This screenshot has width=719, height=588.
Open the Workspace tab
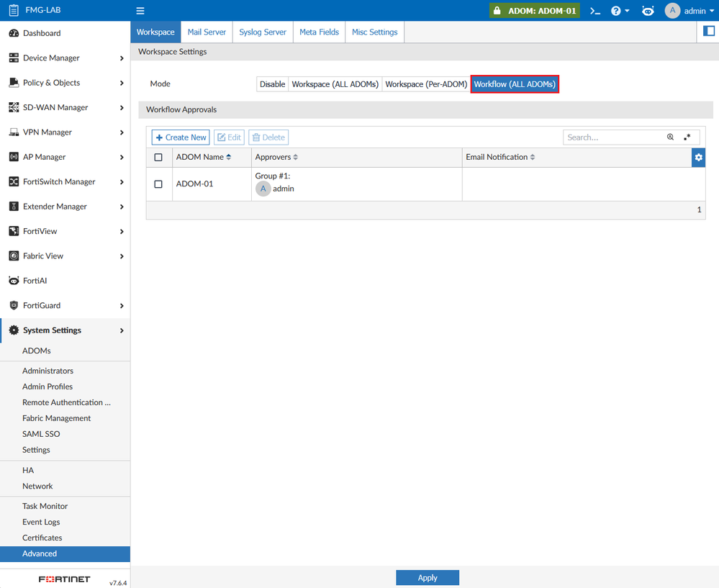tap(155, 32)
